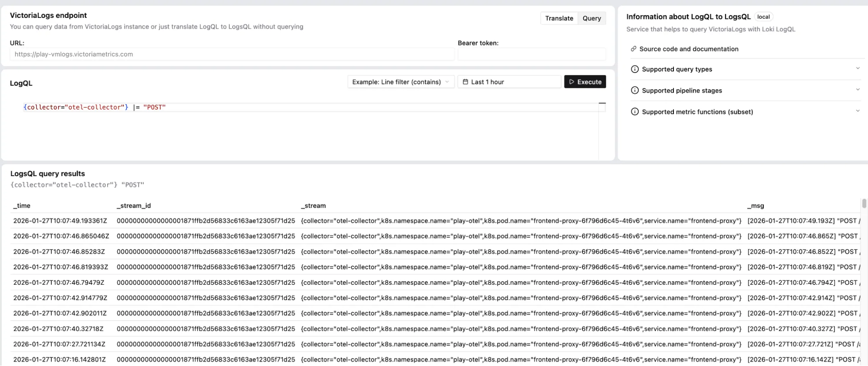This screenshot has width=868, height=366.
Task: Expand Supported query types section chevron
Action: (x=858, y=69)
